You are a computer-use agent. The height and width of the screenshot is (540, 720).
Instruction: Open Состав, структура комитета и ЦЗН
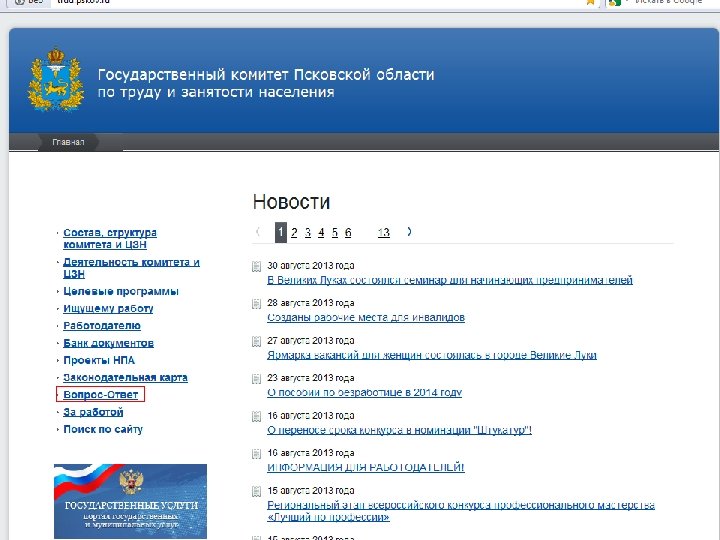click(110, 238)
